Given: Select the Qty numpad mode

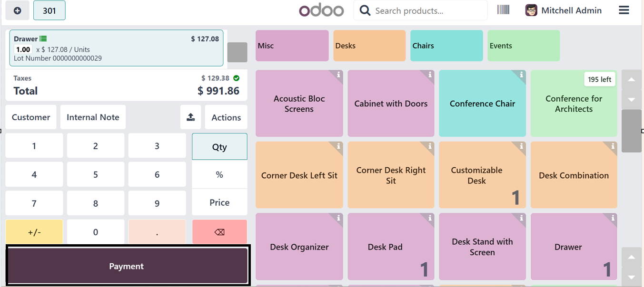Looking at the screenshot, I should [x=219, y=147].
